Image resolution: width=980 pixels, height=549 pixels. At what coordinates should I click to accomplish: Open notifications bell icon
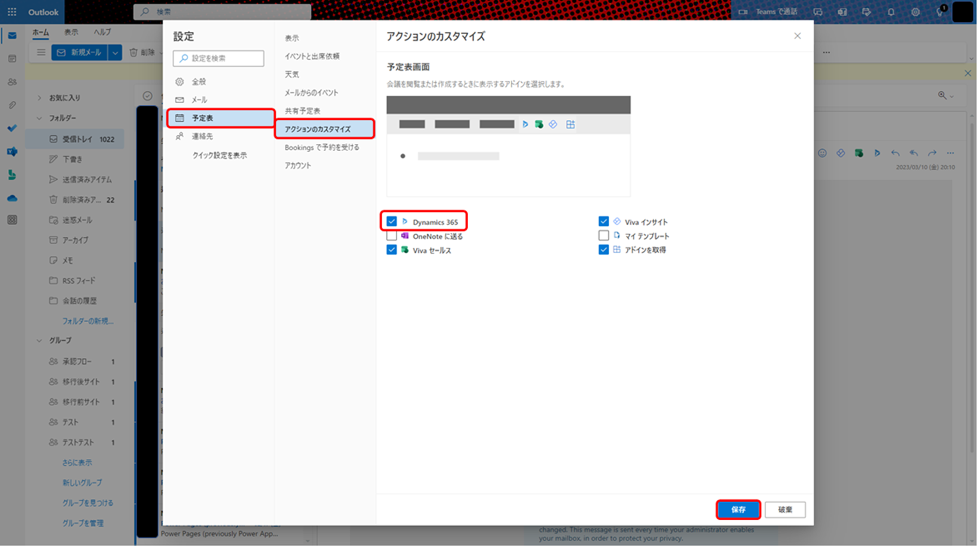tap(891, 12)
